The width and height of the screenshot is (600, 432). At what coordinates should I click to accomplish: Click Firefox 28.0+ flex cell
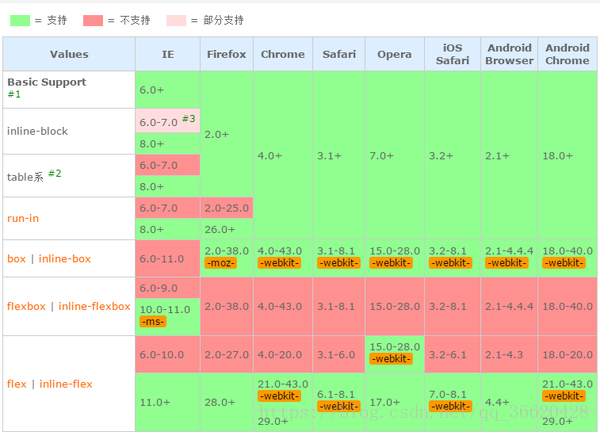point(227,403)
